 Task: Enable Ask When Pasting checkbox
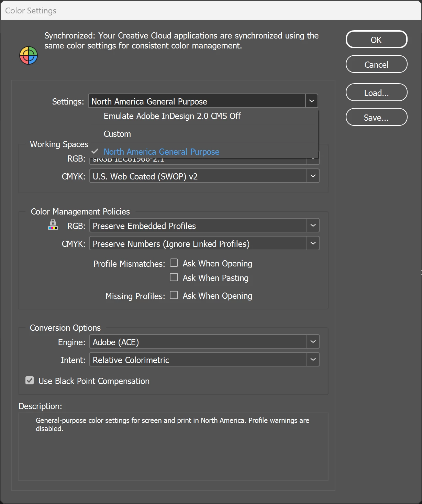click(x=174, y=277)
